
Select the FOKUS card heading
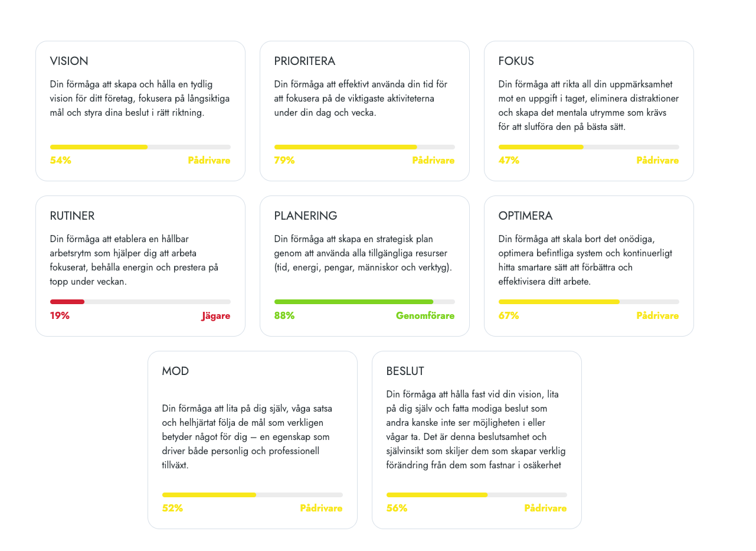click(516, 61)
